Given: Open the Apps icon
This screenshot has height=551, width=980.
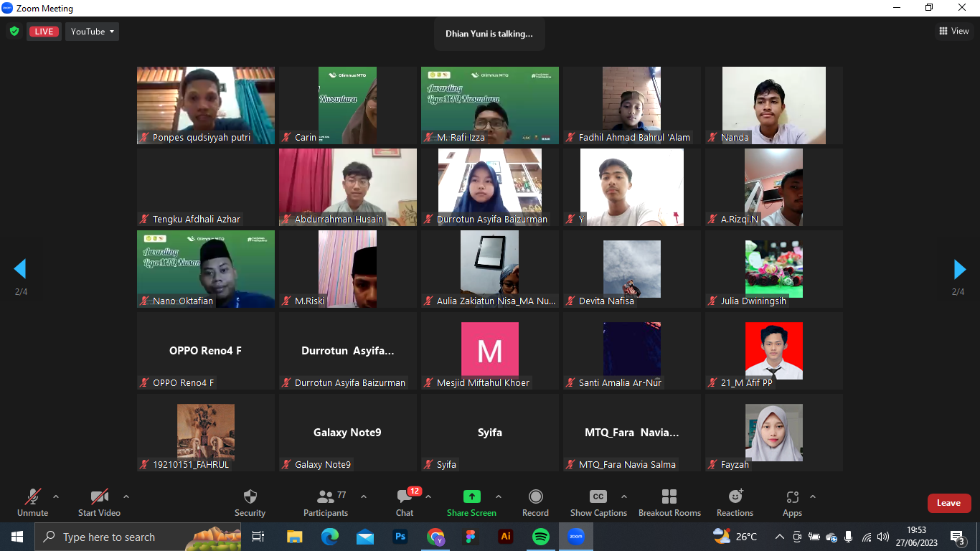Looking at the screenshot, I should (792, 497).
